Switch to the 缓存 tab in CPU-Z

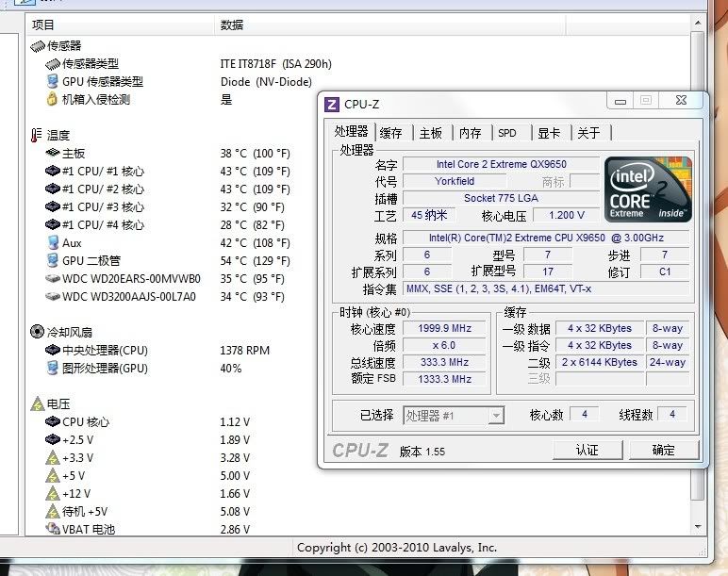(391, 133)
